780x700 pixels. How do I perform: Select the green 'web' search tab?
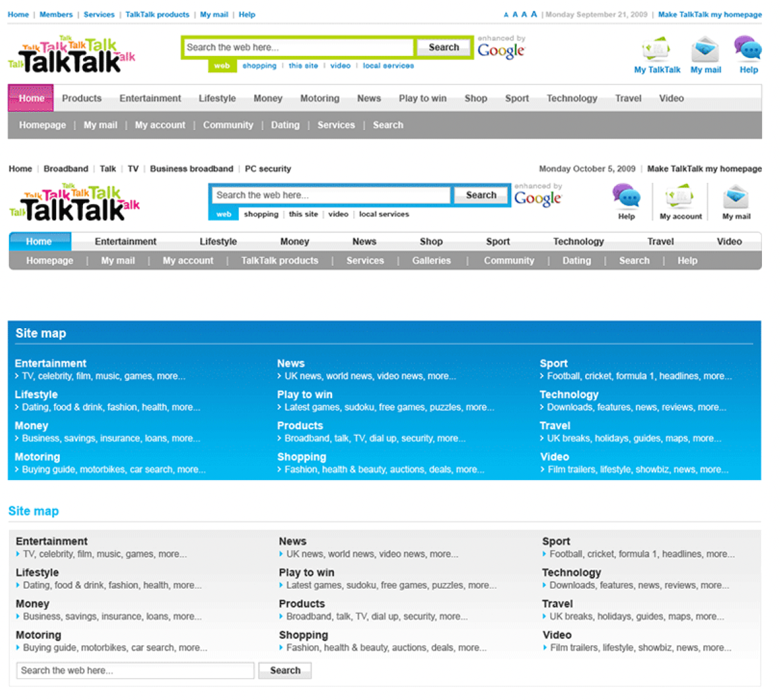222,66
